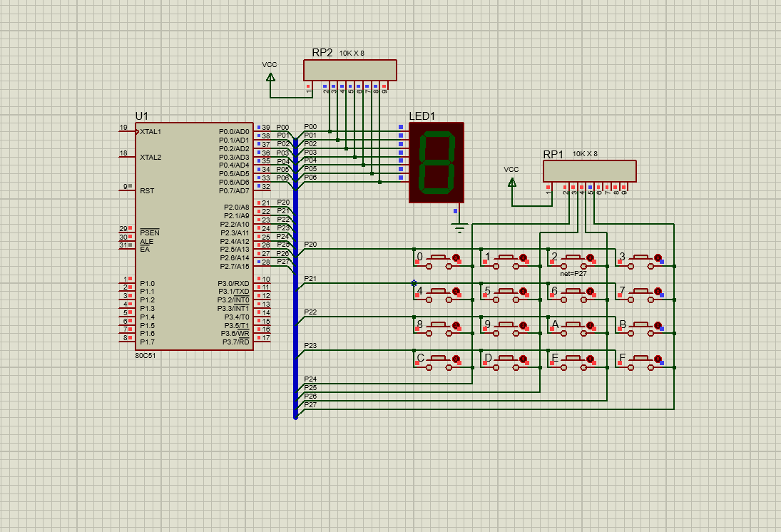Click the 'LED1' component reference label
781x532 pixels.
(422, 116)
